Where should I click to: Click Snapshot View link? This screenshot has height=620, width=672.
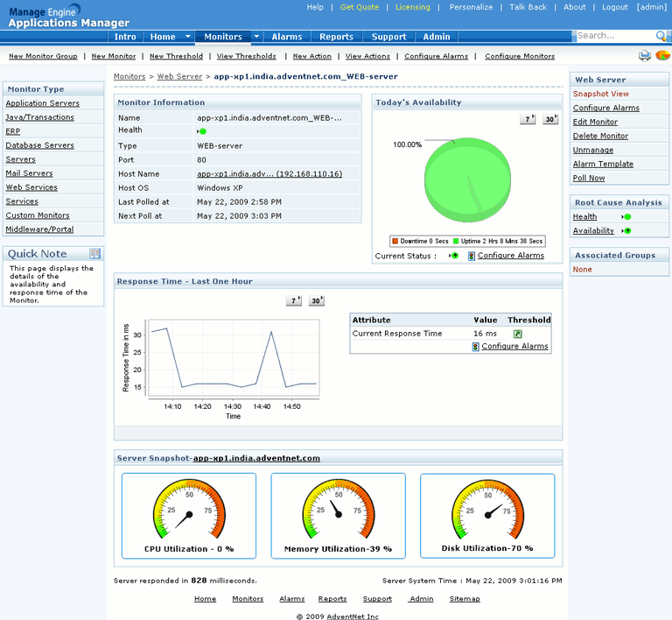click(601, 94)
